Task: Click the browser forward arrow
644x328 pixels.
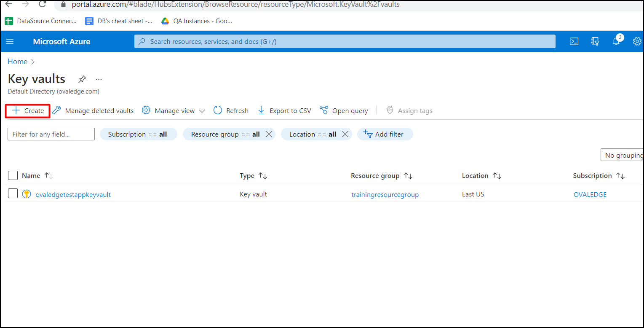Action: [25, 4]
